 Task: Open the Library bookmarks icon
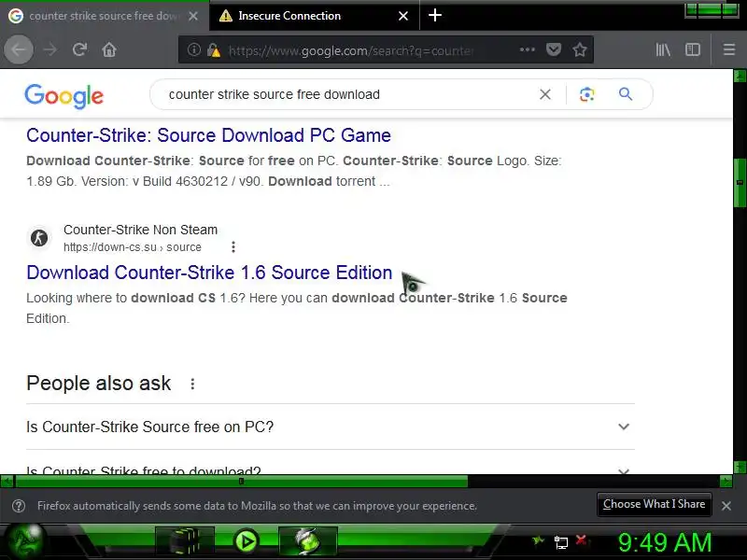point(663,49)
